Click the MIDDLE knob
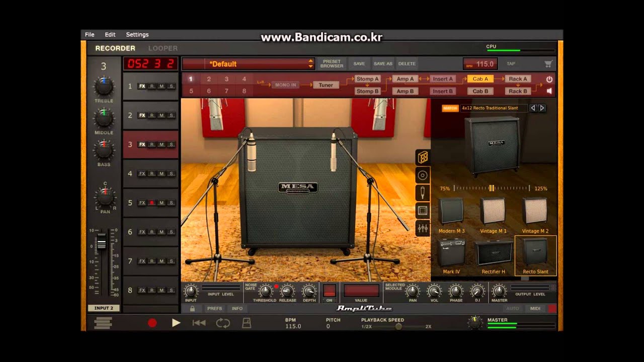 (104, 119)
